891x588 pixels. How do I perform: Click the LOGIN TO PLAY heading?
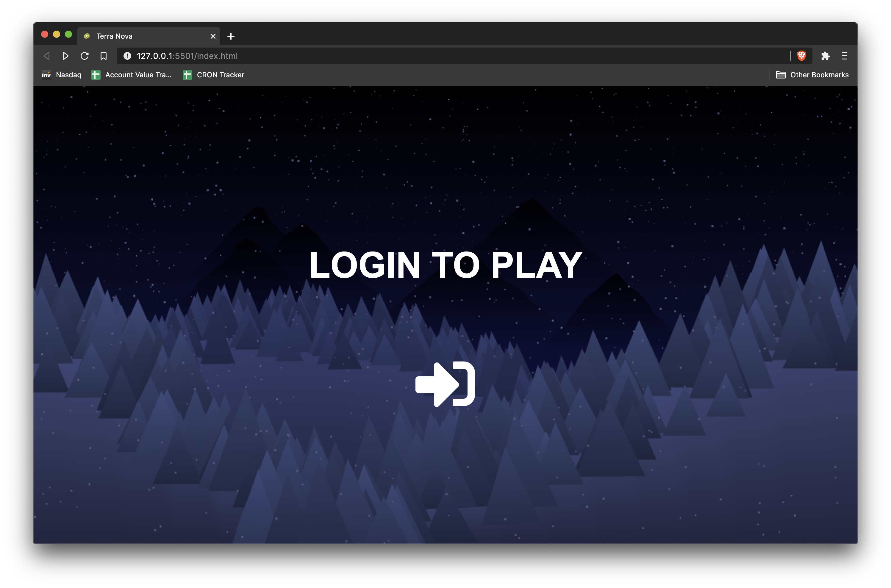pos(446,265)
